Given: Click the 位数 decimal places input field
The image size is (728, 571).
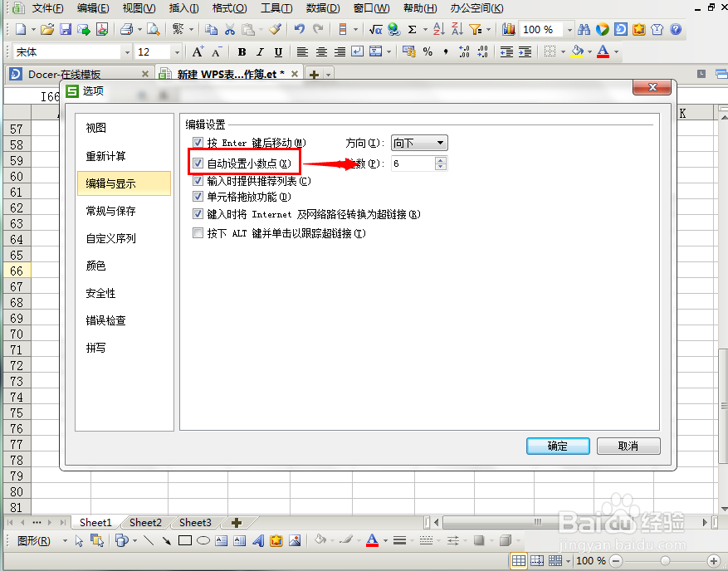Looking at the screenshot, I should [413, 163].
